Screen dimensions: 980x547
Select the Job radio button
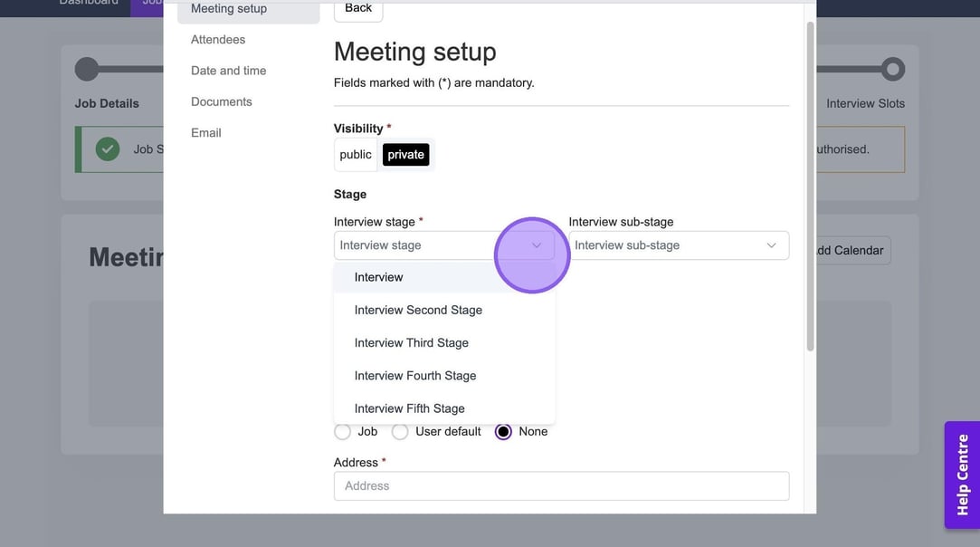(343, 432)
